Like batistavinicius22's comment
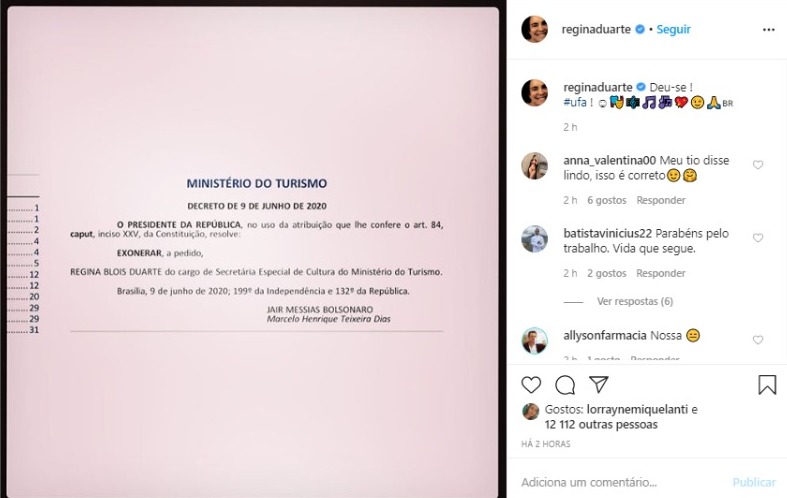The height and width of the screenshot is (498, 787). (758, 237)
